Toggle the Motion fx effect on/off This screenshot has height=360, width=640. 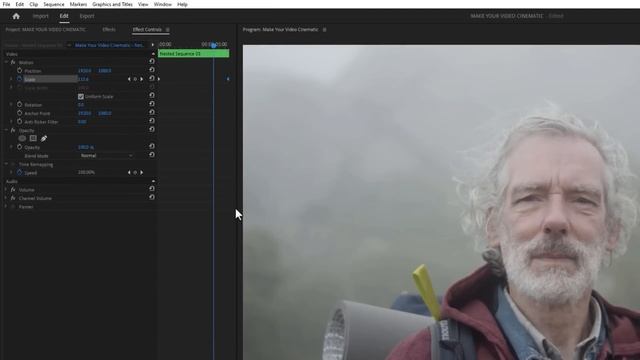pos(13,62)
